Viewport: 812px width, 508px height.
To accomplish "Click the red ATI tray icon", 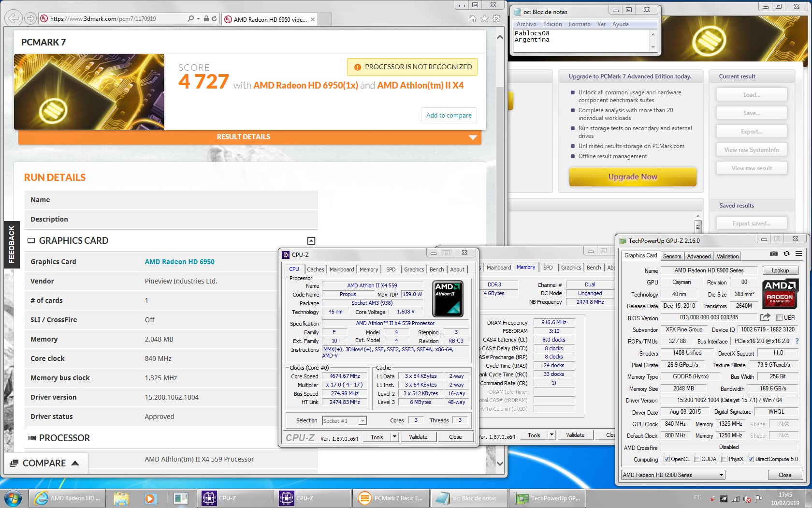I will tap(712, 498).
